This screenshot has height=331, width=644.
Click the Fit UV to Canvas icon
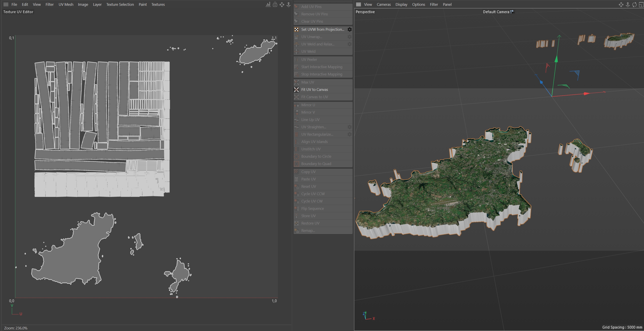coord(297,90)
